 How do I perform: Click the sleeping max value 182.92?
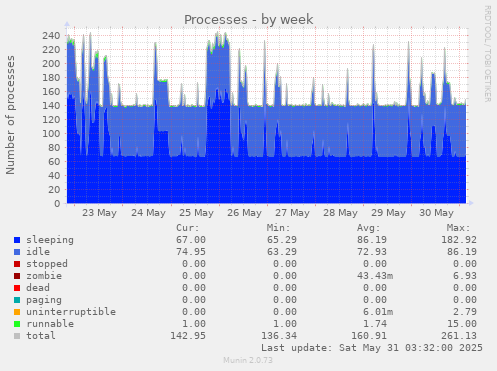point(459,240)
